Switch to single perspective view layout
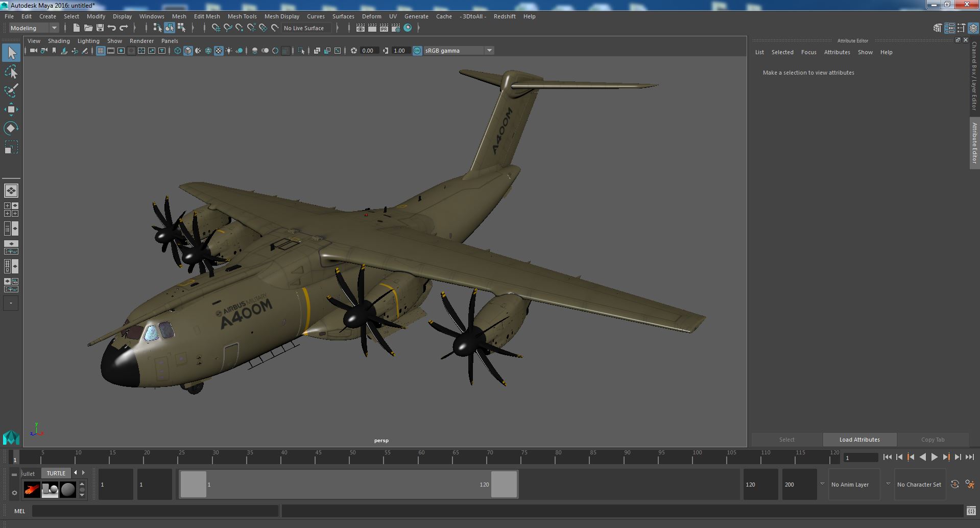Image resolution: width=980 pixels, height=528 pixels. [x=11, y=191]
